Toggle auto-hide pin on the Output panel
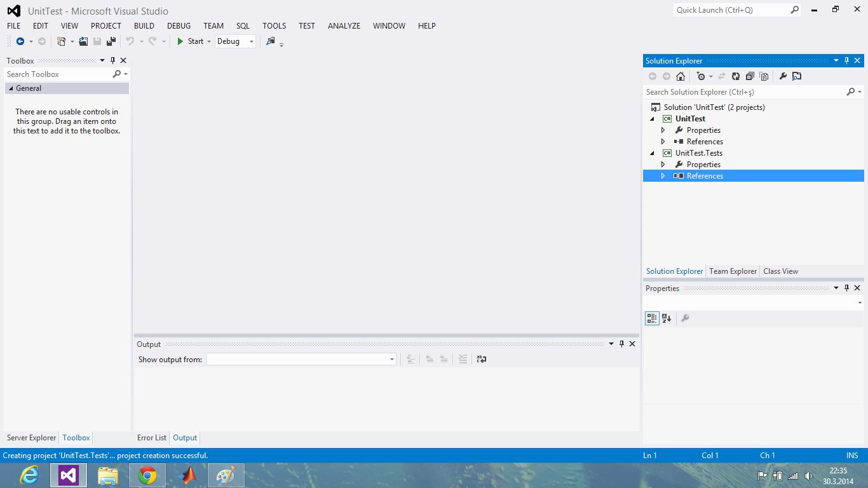The height and width of the screenshot is (488, 868). 621,344
